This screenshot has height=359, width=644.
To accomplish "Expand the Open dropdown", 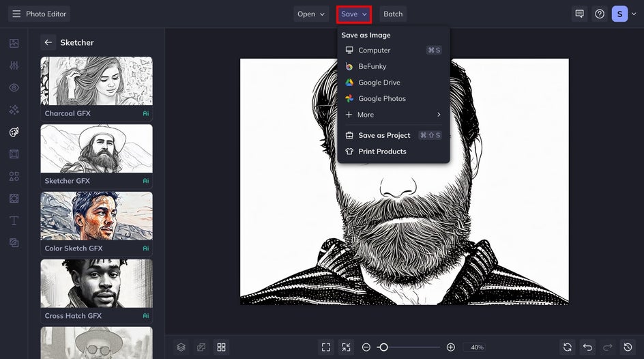I will pyautogui.click(x=311, y=14).
